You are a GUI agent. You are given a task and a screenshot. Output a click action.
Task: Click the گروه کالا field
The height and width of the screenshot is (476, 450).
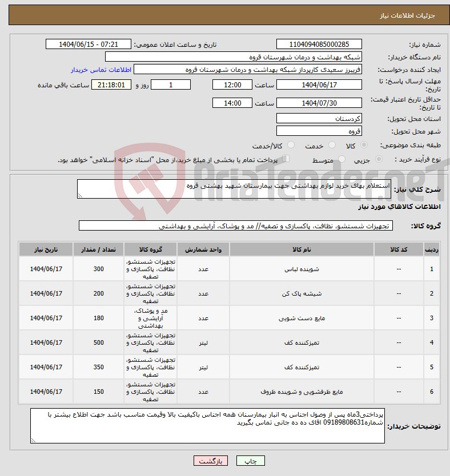pos(236,225)
